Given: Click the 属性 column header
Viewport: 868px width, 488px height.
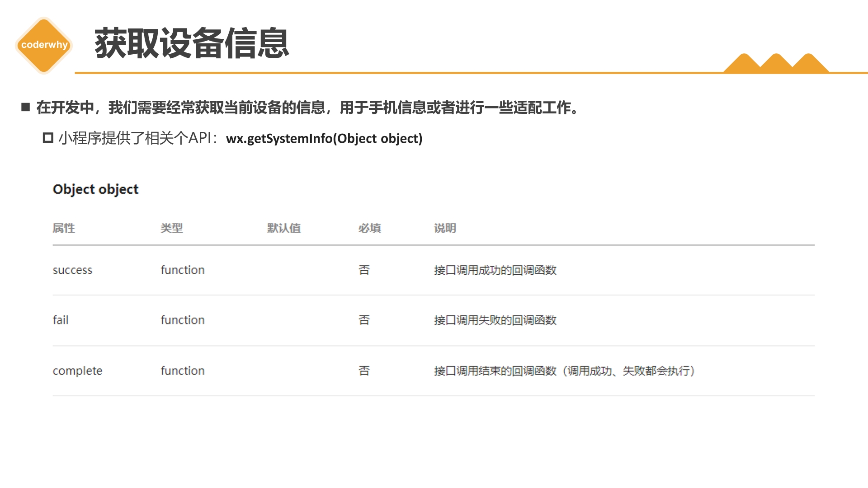Looking at the screenshot, I should pyautogui.click(x=64, y=228).
